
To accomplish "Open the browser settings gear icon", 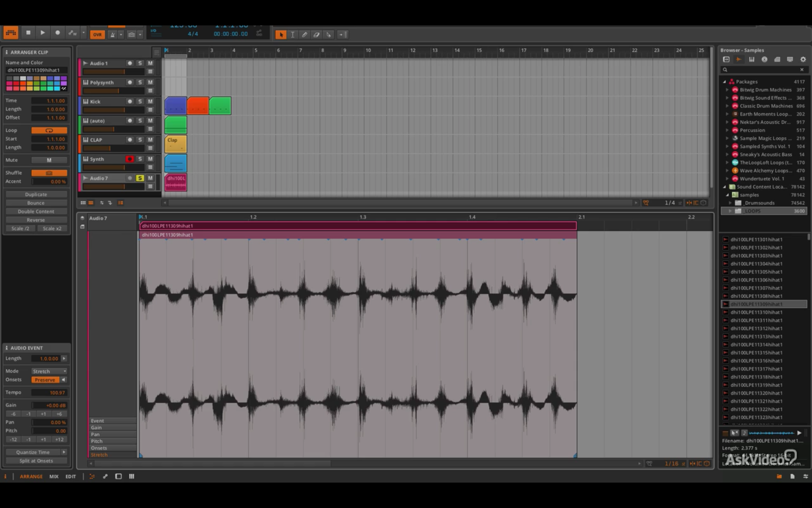I will point(803,59).
